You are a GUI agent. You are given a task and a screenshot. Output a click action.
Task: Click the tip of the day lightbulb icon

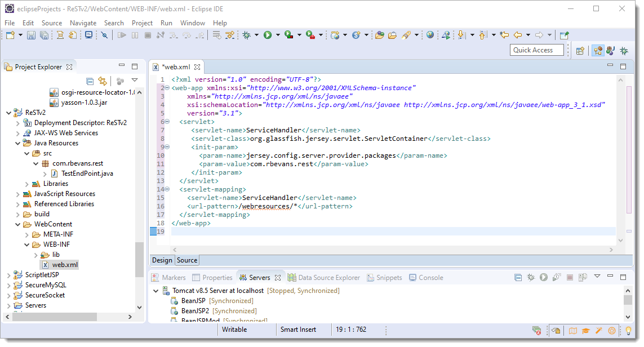coord(628,331)
